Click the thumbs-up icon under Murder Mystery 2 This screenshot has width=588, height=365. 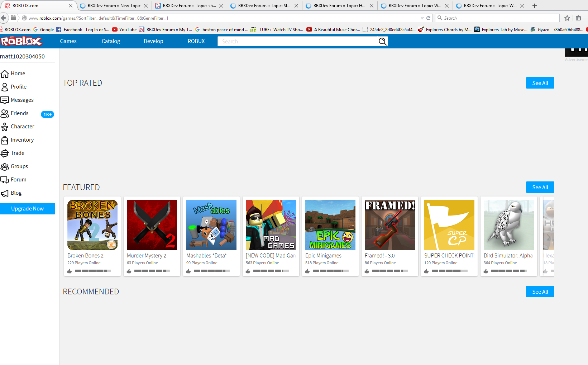coord(129,271)
